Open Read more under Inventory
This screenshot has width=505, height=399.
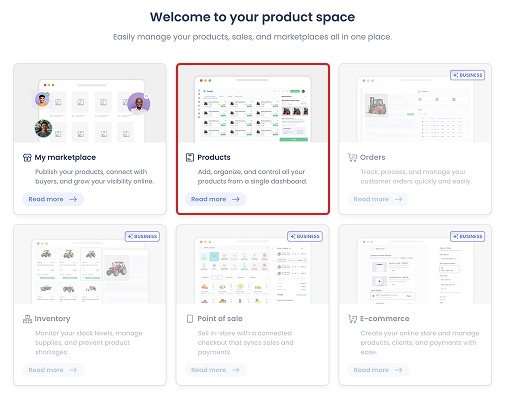point(53,370)
